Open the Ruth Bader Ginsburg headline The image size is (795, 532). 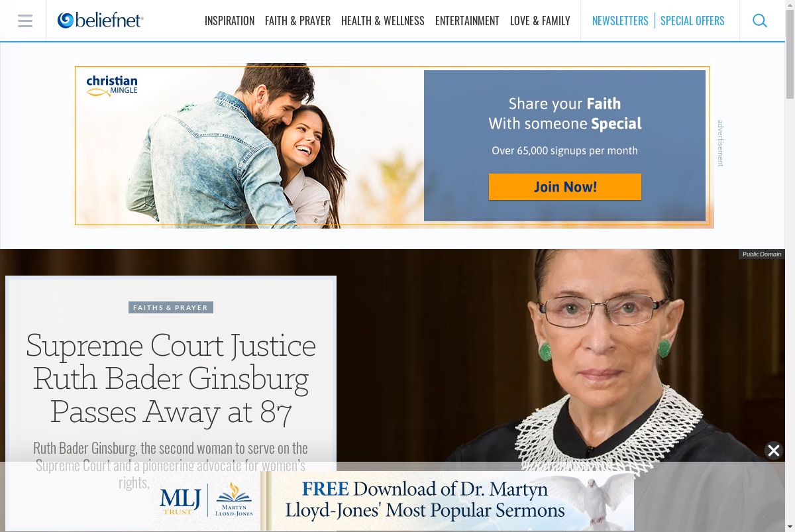tap(171, 378)
